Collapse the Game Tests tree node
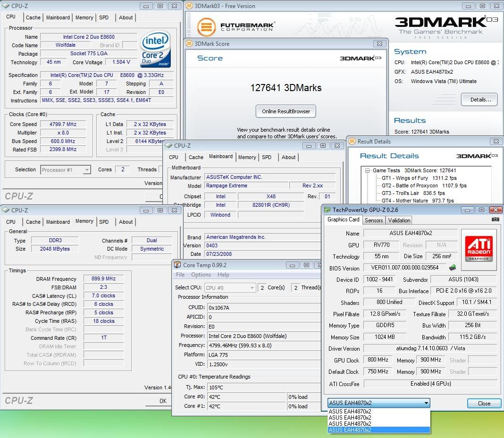The image size is (504, 438). pyautogui.click(x=367, y=171)
